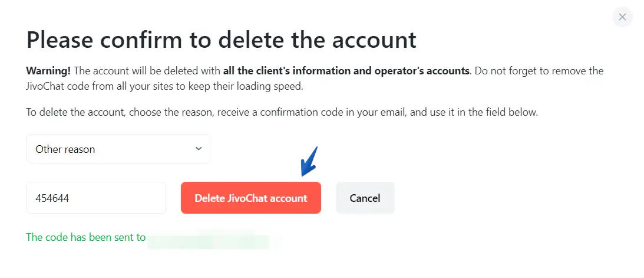Click the chevron arrow in reason selector
This screenshot has height=278, width=644.
coord(199,149)
